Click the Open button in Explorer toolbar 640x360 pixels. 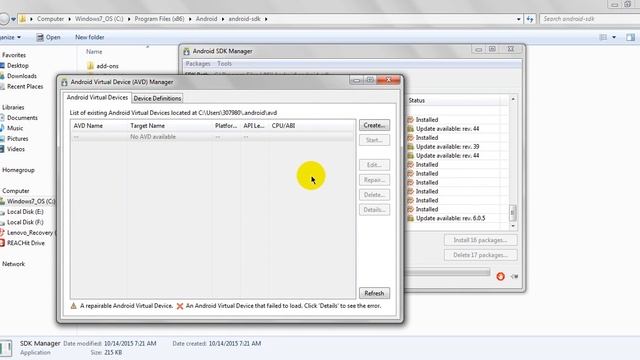point(48,37)
